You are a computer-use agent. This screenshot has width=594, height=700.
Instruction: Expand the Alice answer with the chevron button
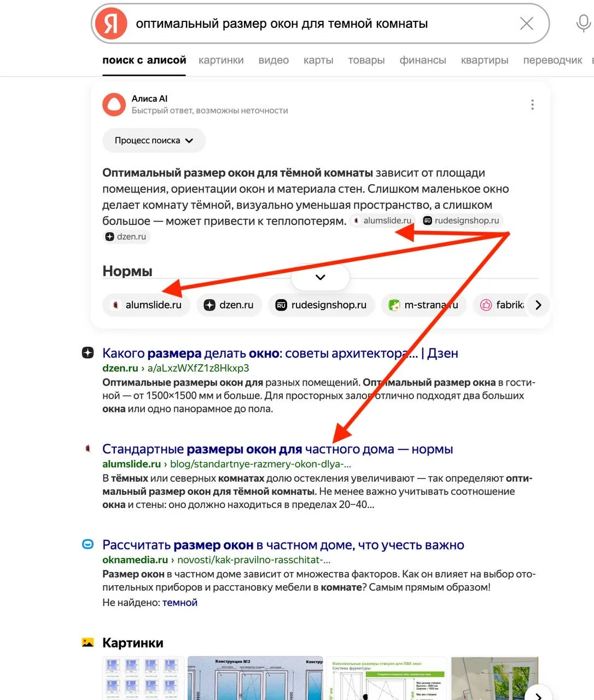[321, 277]
